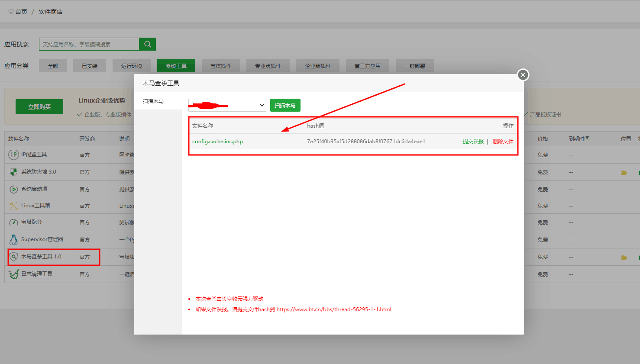
Task: Click the hash value of config.cache.inc.php
Action: [x=366, y=142]
